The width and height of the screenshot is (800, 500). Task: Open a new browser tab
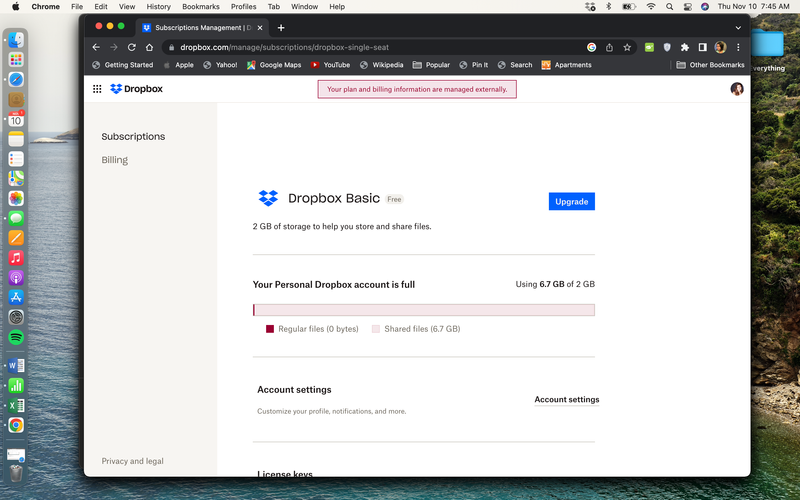[x=281, y=28]
